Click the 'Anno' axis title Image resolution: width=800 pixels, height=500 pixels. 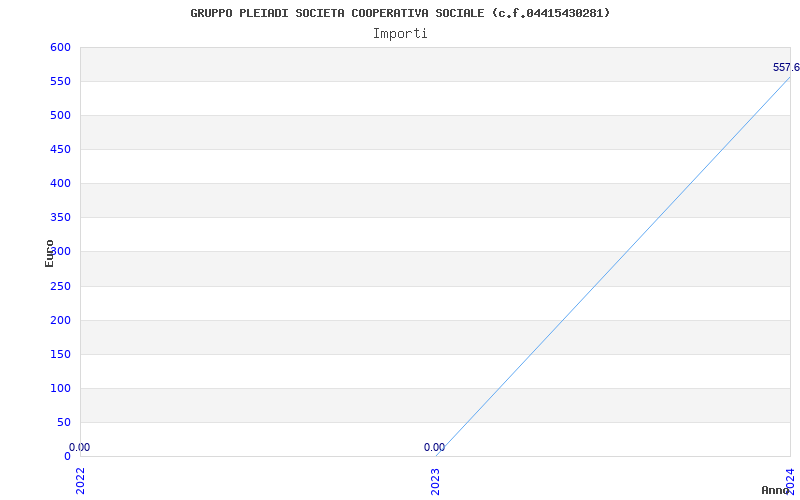[x=775, y=490]
